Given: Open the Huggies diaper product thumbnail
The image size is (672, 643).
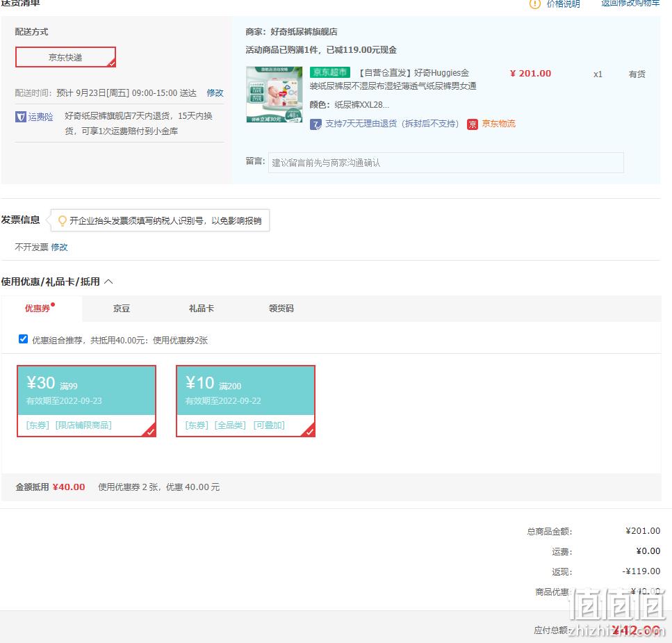Looking at the screenshot, I should point(274,95).
